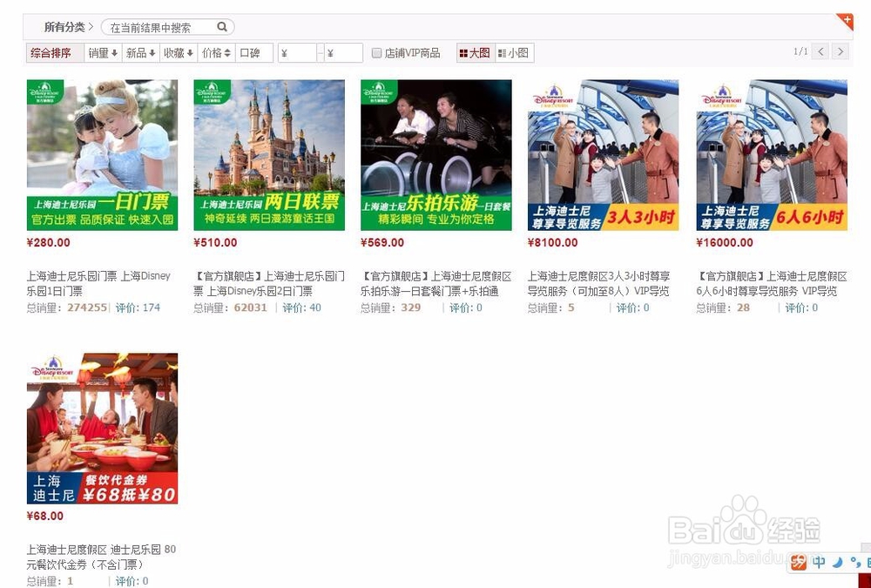This screenshot has width=871, height=588.
Task: Click moon icon in input toolbar
Action: (838, 563)
